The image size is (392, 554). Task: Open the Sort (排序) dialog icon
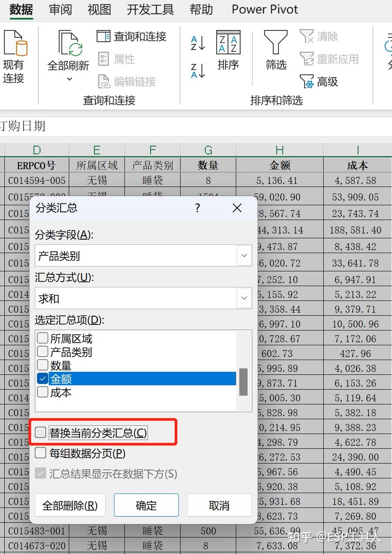click(228, 42)
